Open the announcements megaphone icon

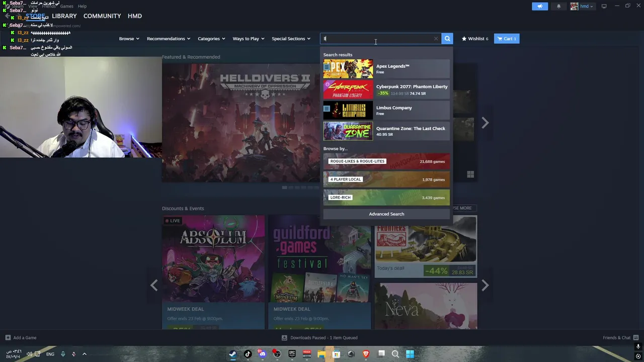pyautogui.click(x=540, y=7)
